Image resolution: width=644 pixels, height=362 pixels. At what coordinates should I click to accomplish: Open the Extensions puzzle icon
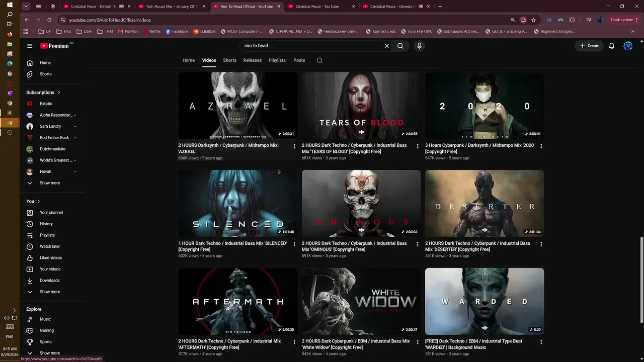pyautogui.click(x=572, y=20)
